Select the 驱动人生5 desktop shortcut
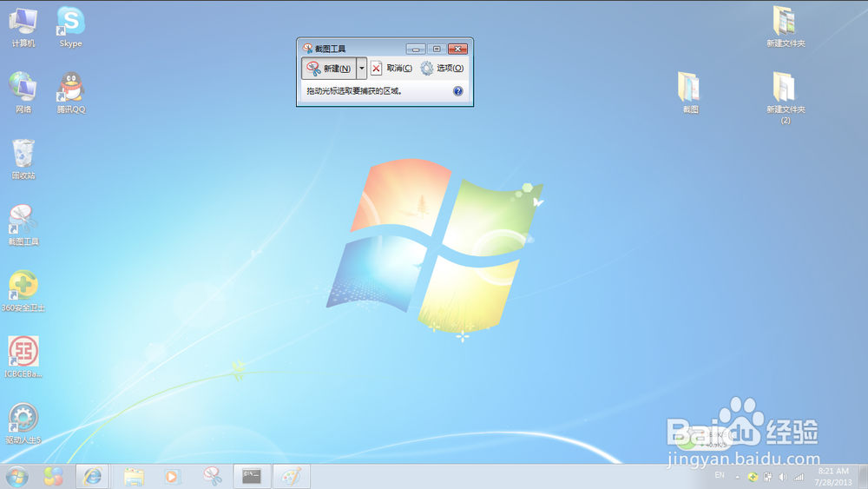This screenshot has width=868, height=489. click(x=23, y=424)
